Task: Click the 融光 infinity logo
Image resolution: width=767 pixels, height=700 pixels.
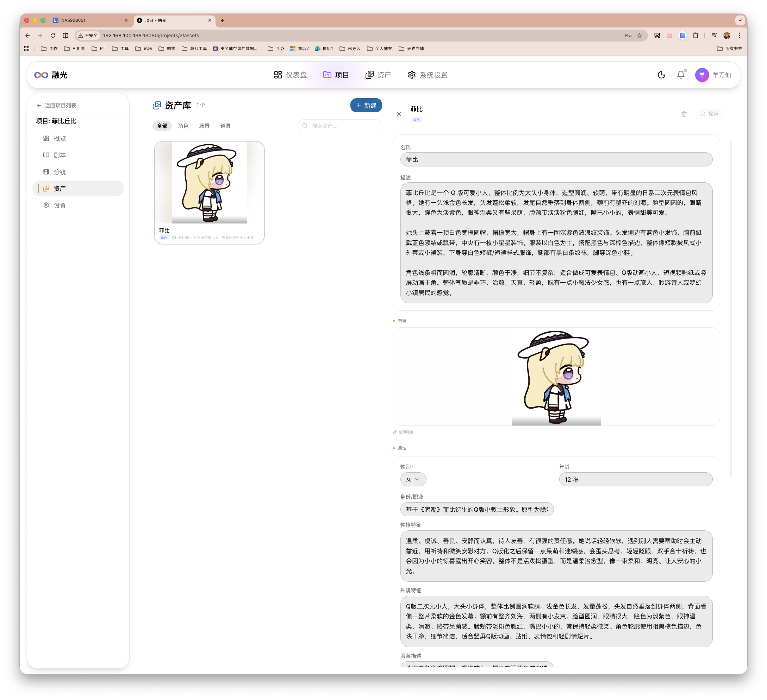Action: click(41, 75)
